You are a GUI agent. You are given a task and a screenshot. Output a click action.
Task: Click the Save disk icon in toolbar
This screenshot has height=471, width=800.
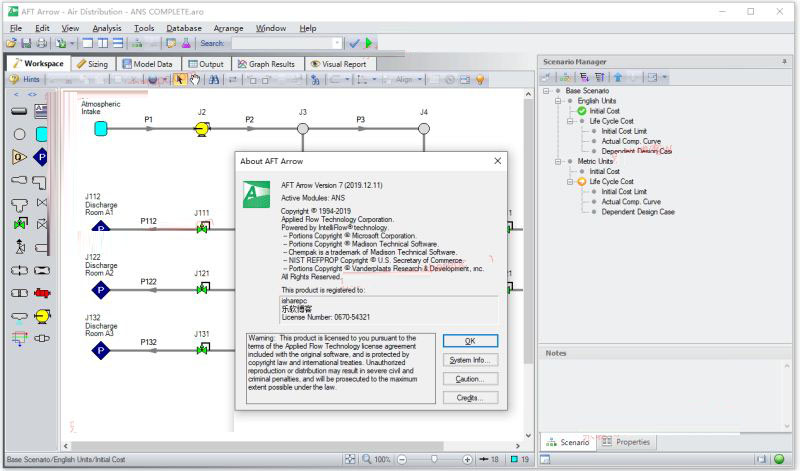point(26,43)
